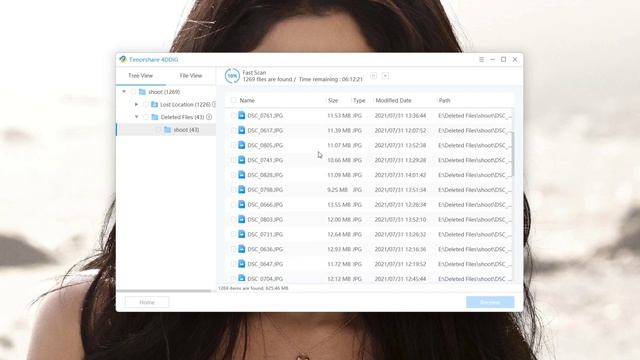The height and width of the screenshot is (360, 640).
Task: Click info icon next to Deleted Files
Action: pyautogui.click(x=209, y=117)
